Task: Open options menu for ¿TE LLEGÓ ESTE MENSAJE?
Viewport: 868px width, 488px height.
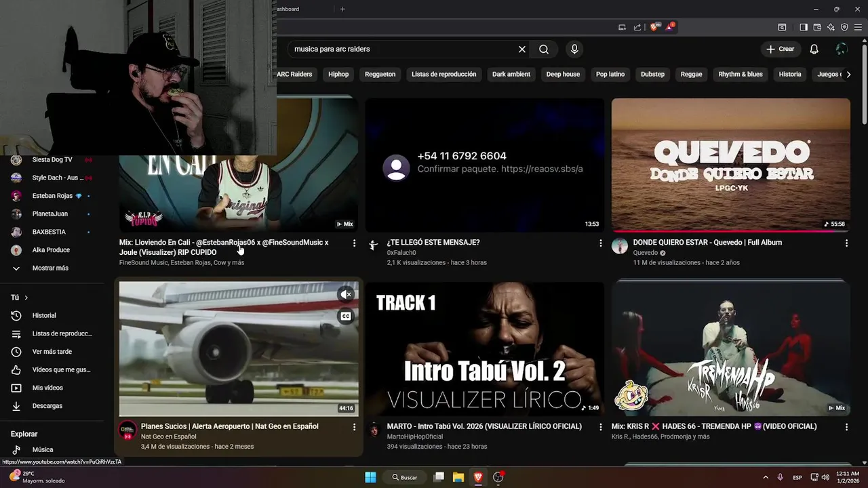Action: point(600,243)
